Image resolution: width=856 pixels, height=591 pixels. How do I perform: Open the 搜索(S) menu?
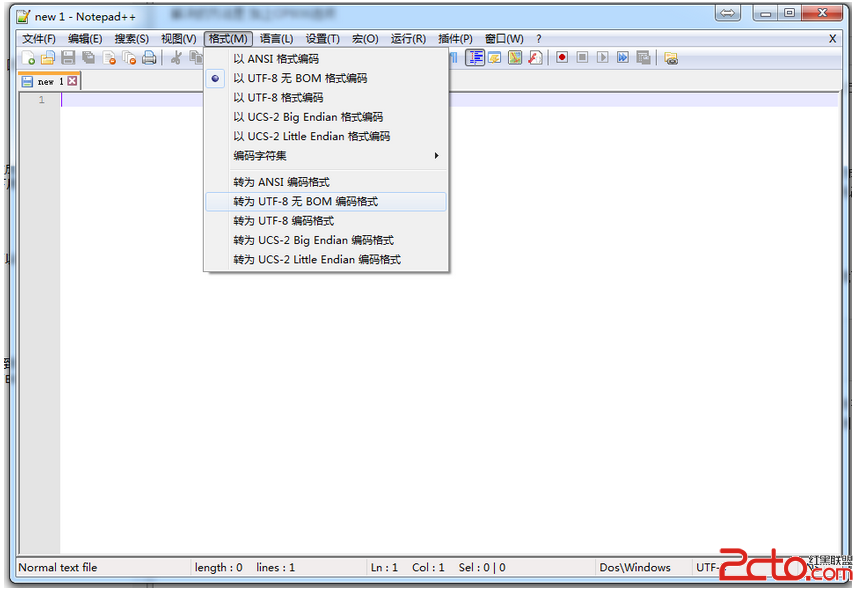point(132,39)
